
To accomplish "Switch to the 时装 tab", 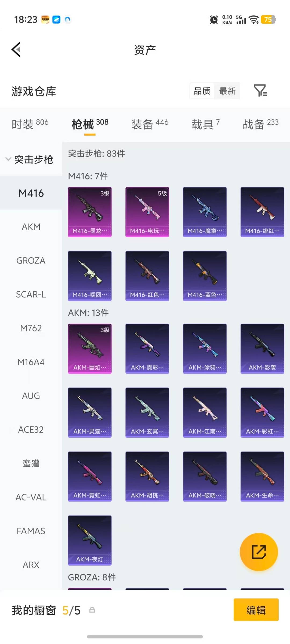I will 30,124.
